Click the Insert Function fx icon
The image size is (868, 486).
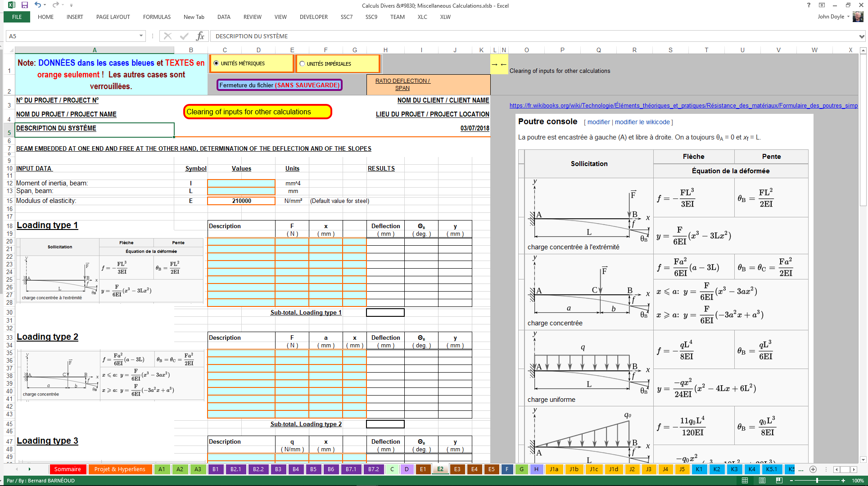tap(200, 36)
